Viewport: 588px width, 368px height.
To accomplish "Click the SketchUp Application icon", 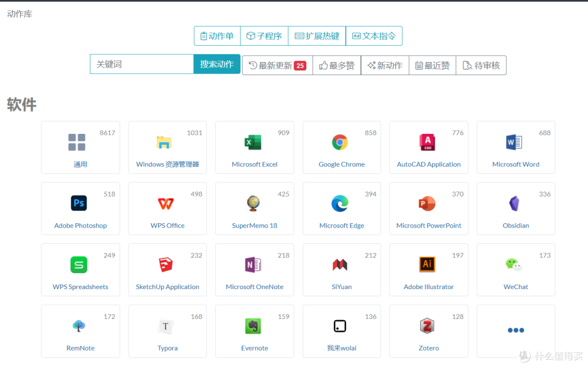I will (166, 265).
